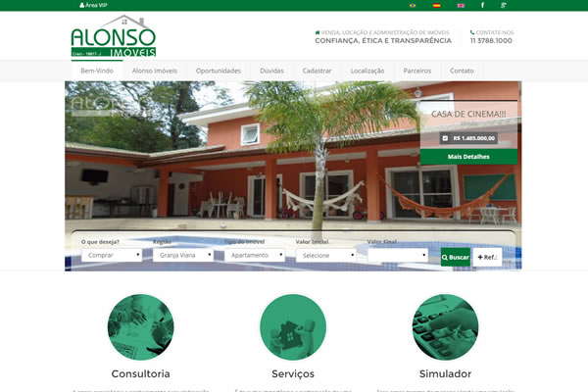Open the Serviços house icon
This screenshot has width=588, height=392.
coord(293,325)
